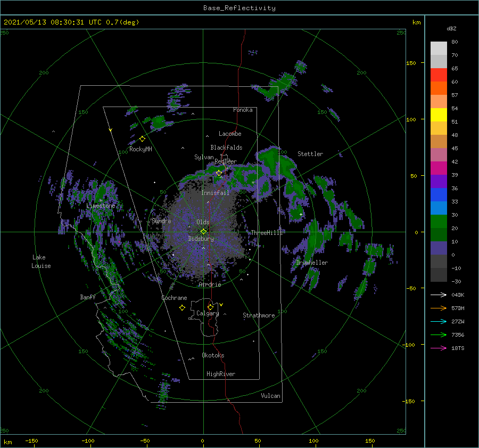Image resolution: width=479 pixels, height=448 pixels.
Task: Click the RedDeer city label
Action: [x=226, y=161]
